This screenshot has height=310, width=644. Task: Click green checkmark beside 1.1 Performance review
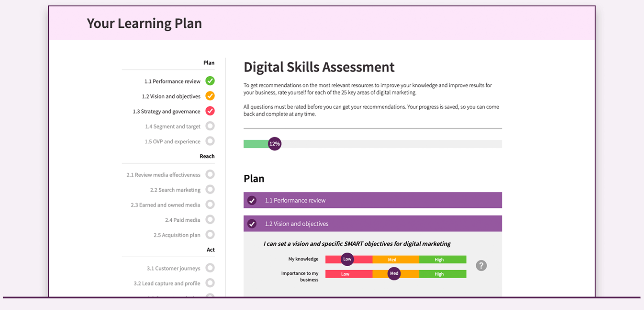210,81
